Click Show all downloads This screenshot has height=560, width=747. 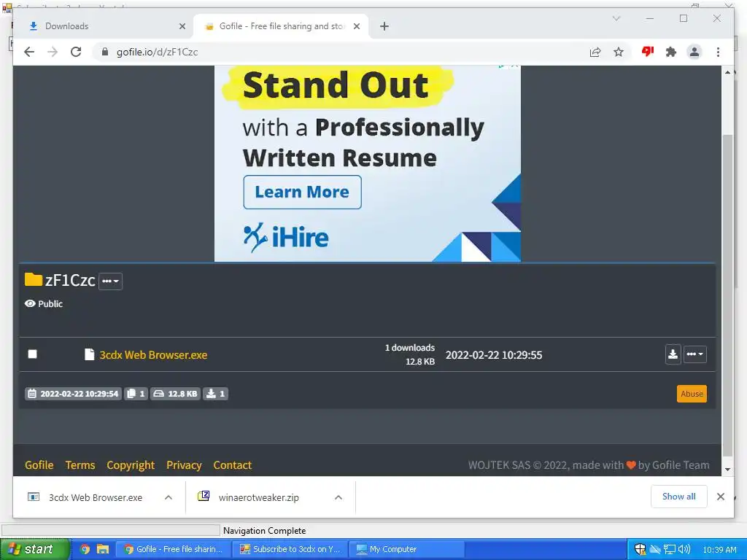(x=679, y=497)
